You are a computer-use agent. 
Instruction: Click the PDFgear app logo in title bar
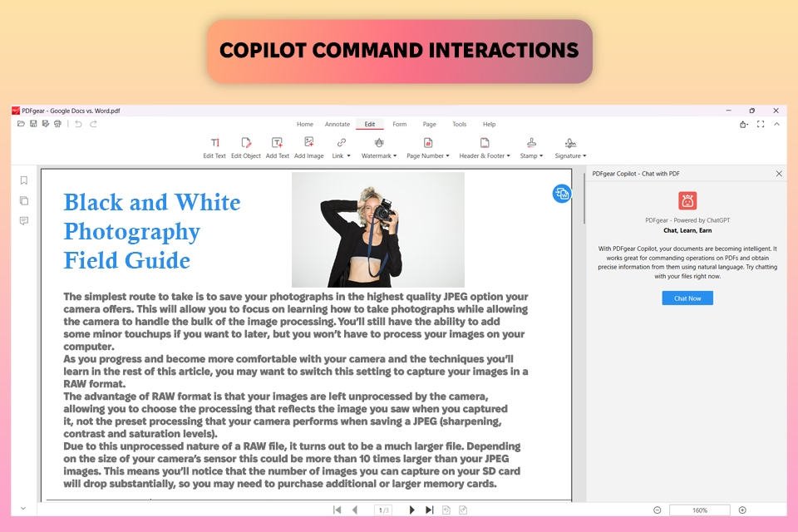[x=16, y=111]
